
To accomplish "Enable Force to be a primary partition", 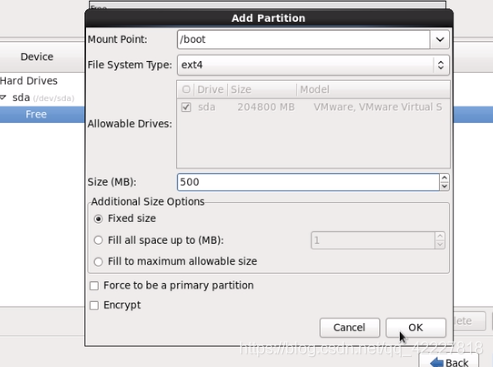I will [x=94, y=286].
